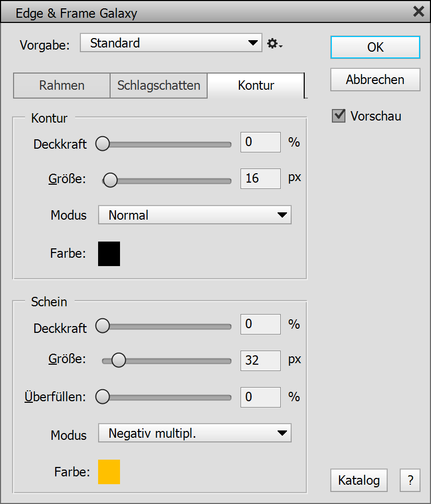Switch to the Rahmen tab
This screenshot has width=431, height=504.
coord(62,86)
